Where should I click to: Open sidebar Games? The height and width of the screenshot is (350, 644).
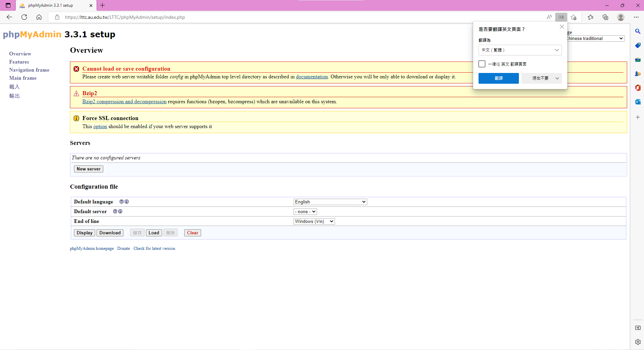click(638, 74)
